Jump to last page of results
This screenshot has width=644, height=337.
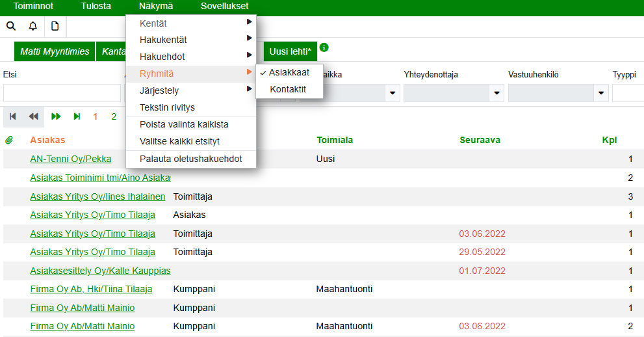click(x=77, y=116)
